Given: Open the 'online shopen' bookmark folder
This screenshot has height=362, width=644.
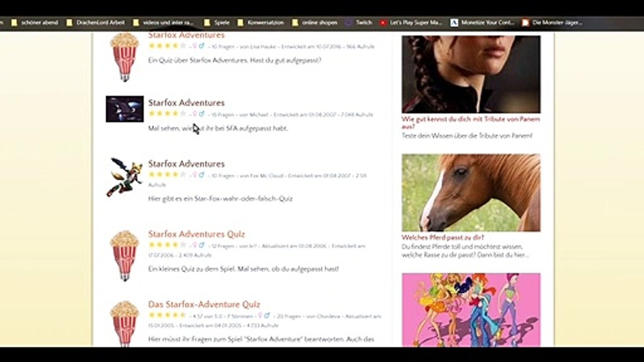Looking at the screenshot, I should (x=314, y=23).
